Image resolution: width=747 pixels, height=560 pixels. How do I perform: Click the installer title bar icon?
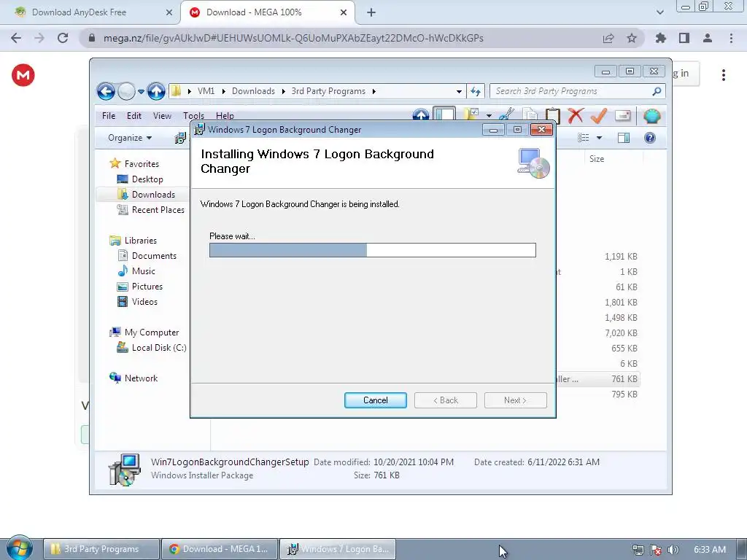click(x=200, y=130)
